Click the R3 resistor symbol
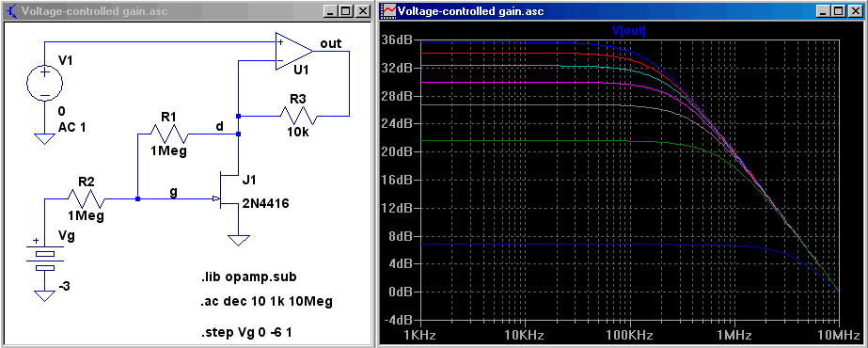The height and width of the screenshot is (348, 868). point(298,117)
